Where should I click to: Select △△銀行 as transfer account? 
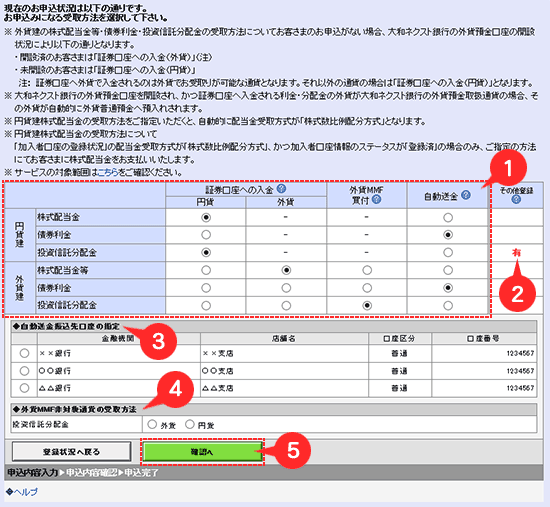pos(24,388)
